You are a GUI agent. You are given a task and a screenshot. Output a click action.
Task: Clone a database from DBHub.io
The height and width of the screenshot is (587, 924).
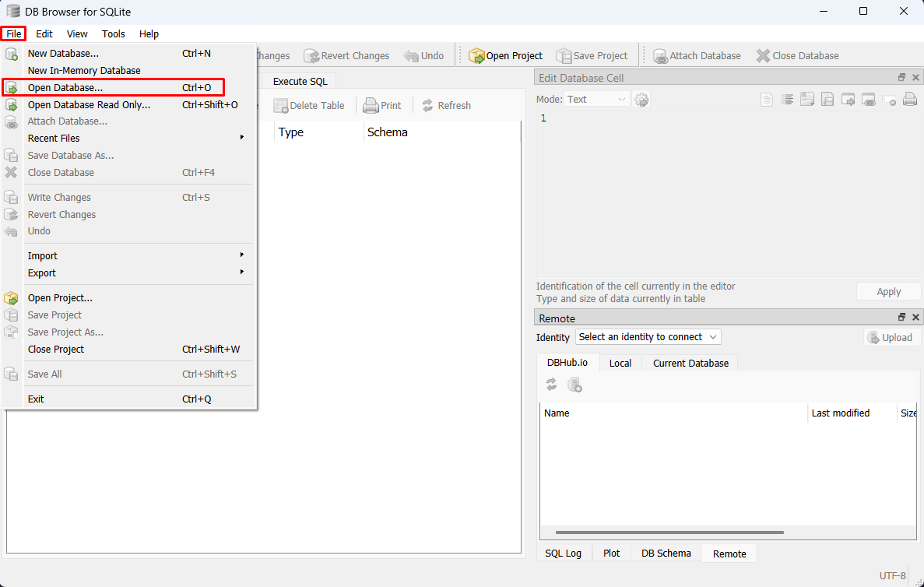pyautogui.click(x=574, y=384)
